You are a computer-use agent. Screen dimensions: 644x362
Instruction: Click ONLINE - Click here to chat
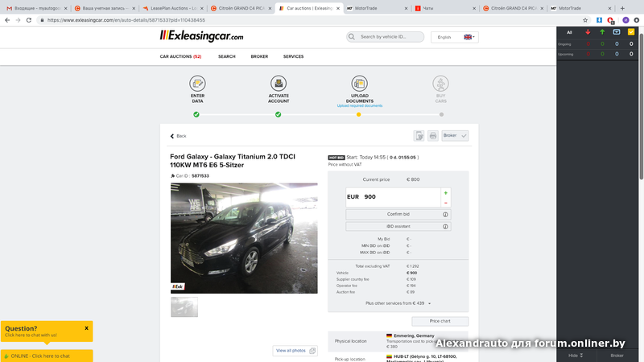47,356
